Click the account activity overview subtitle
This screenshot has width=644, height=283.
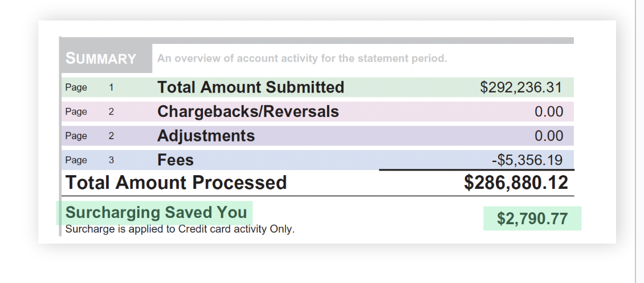[x=302, y=58]
